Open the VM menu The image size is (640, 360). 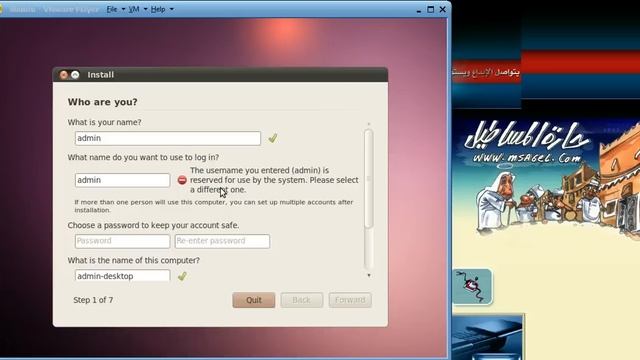click(x=134, y=9)
